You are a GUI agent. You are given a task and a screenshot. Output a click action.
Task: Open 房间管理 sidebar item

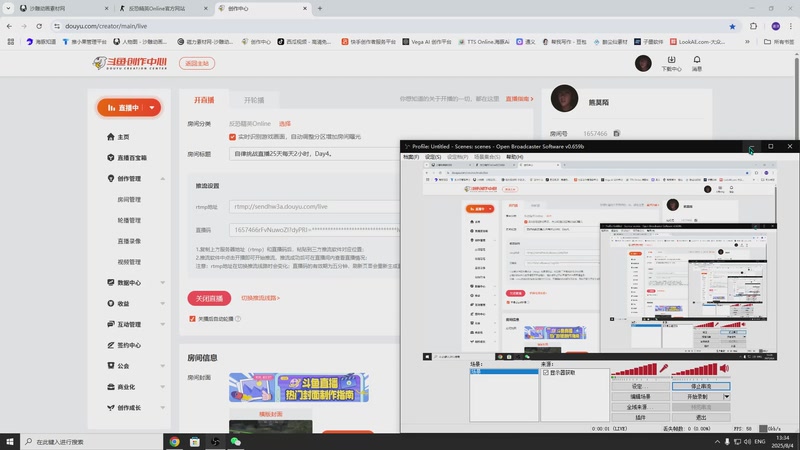point(129,199)
